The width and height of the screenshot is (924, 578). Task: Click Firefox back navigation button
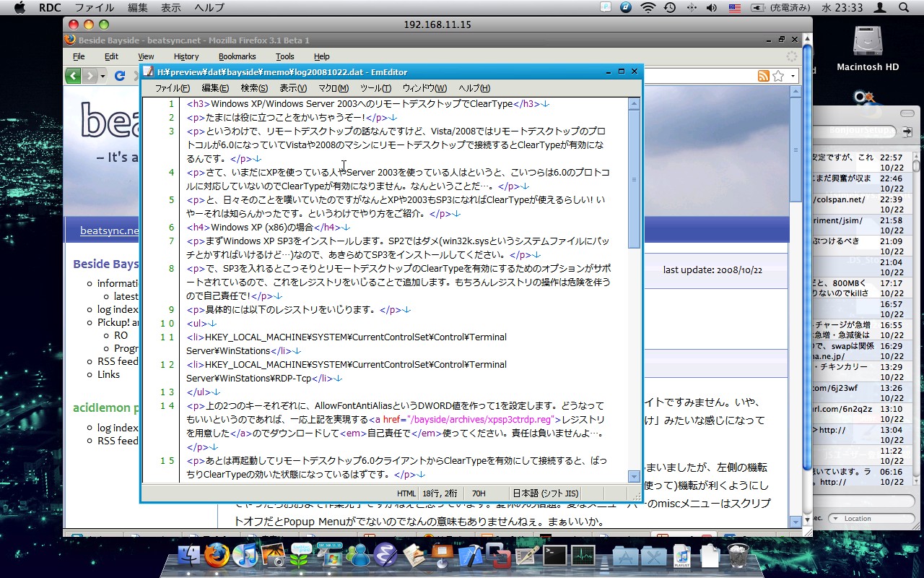[73, 76]
